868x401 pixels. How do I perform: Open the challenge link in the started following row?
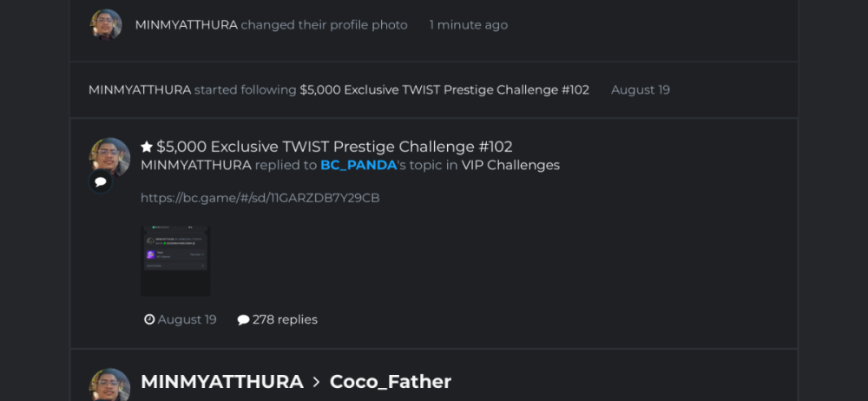click(x=444, y=89)
